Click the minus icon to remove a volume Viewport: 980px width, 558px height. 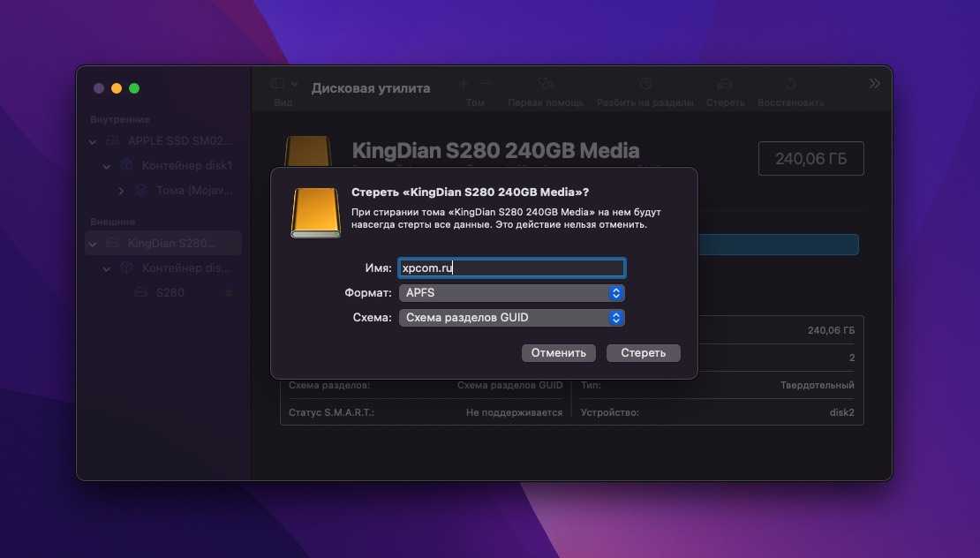[x=486, y=85]
